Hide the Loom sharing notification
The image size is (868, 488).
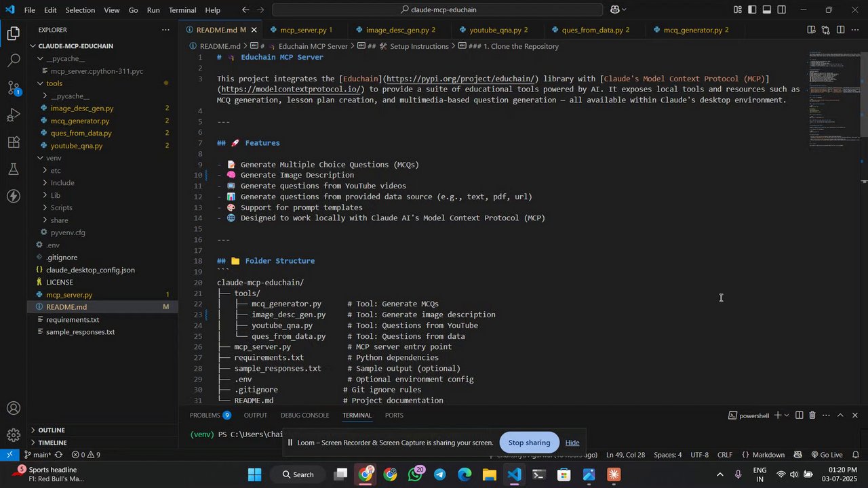pyautogui.click(x=572, y=443)
